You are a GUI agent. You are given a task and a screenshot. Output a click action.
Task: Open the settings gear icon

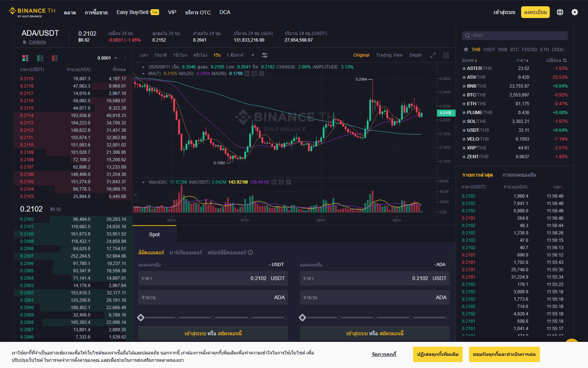click(x=575, y=12)
